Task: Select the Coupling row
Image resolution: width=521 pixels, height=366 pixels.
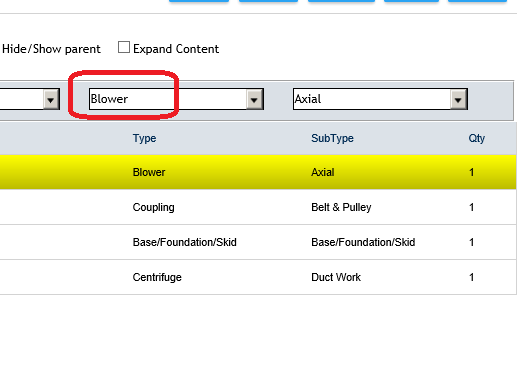Action: pos(258,207)
